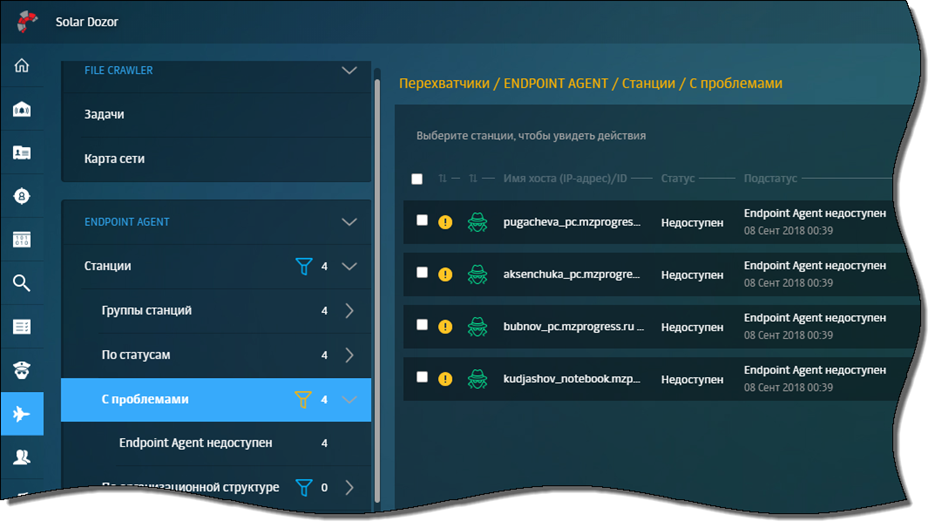Screen dimensions: 935x528
Task: Click Станции in the breadcrumb
Action: (x=649, y=84)
